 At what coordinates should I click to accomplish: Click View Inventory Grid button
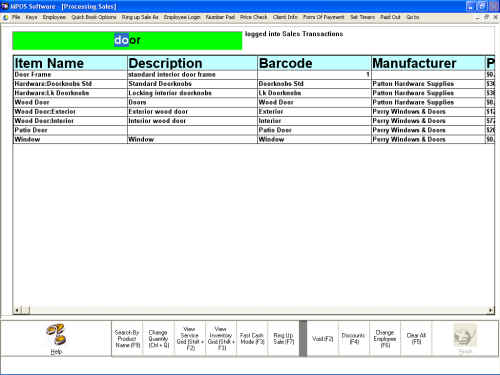click(x=221, y=339)
